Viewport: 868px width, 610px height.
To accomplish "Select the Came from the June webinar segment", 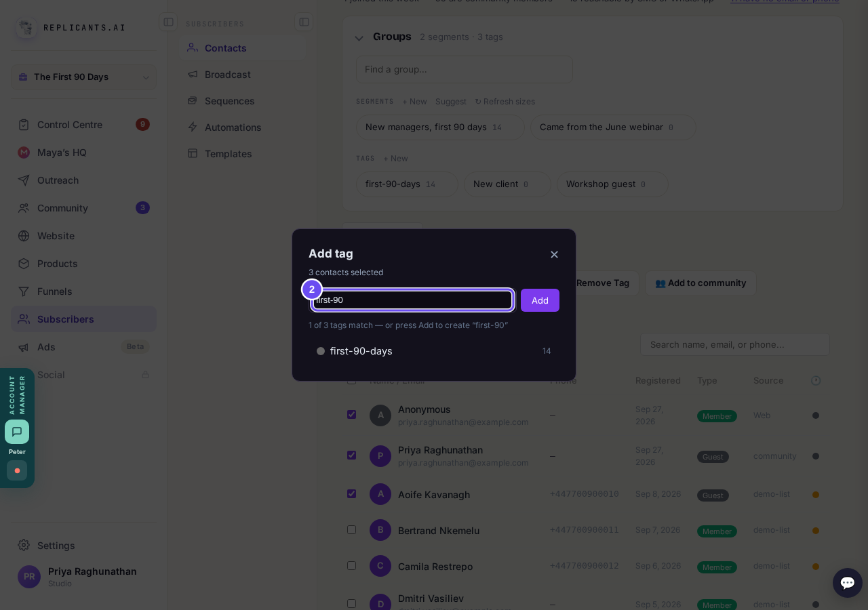I will click(x=613, y=127).
